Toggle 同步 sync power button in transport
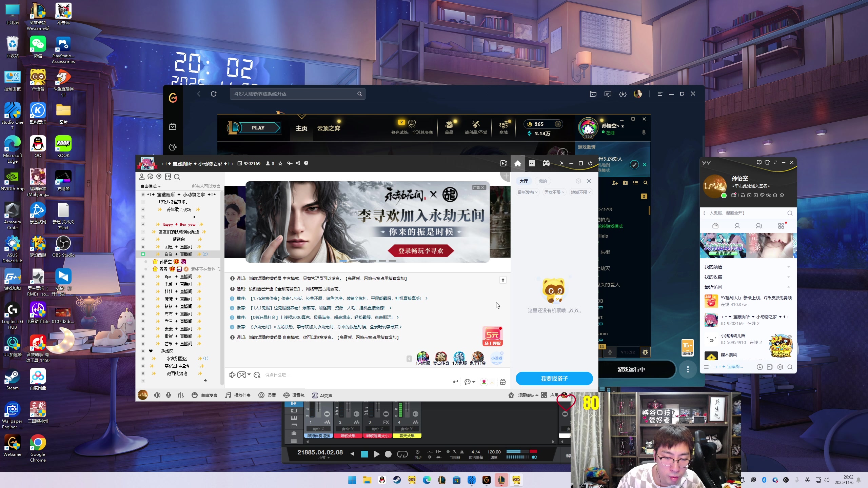The image size is (868, 488). pyautogui.click(x=417, y=452)
